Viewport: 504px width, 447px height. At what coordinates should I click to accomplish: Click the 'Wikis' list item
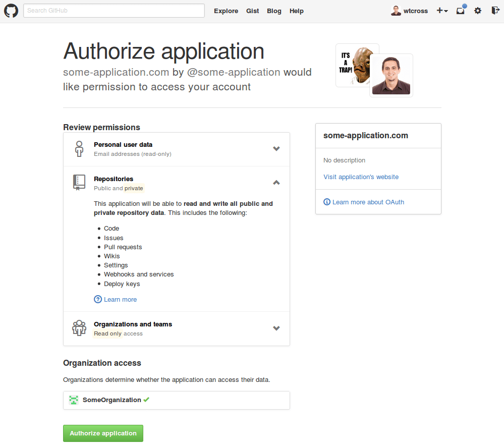[x=112, y=256]
